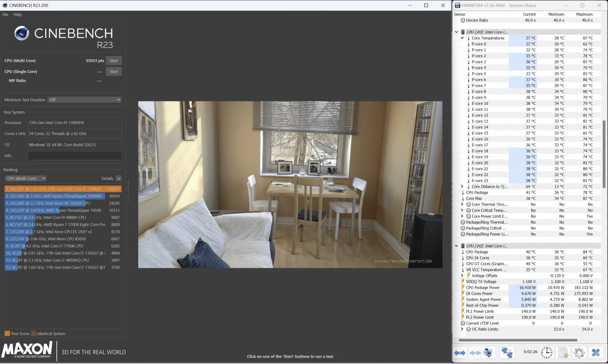The width and height of the screenshot is (608, 364).
Task: Select the PL2 Power Limit row
Action: pos(527,317)
